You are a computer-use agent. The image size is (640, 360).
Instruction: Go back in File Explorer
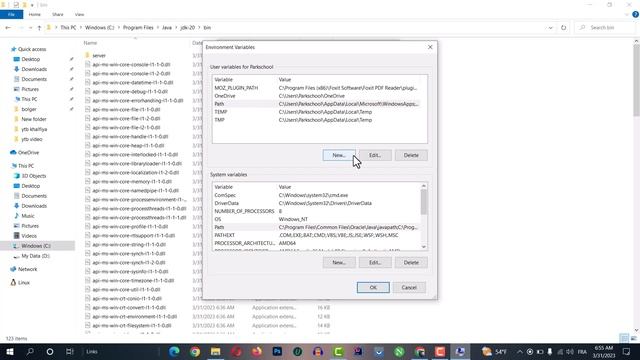click(x=8, y=28)
